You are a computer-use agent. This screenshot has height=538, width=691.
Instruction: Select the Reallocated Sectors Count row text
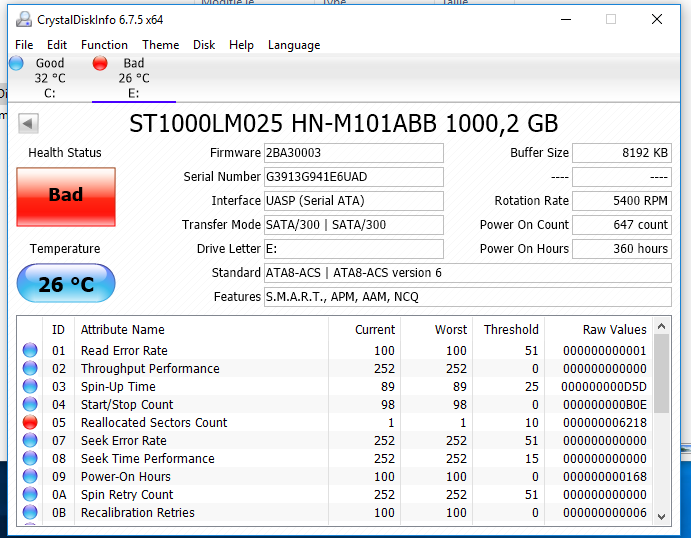tap(154, 423)
